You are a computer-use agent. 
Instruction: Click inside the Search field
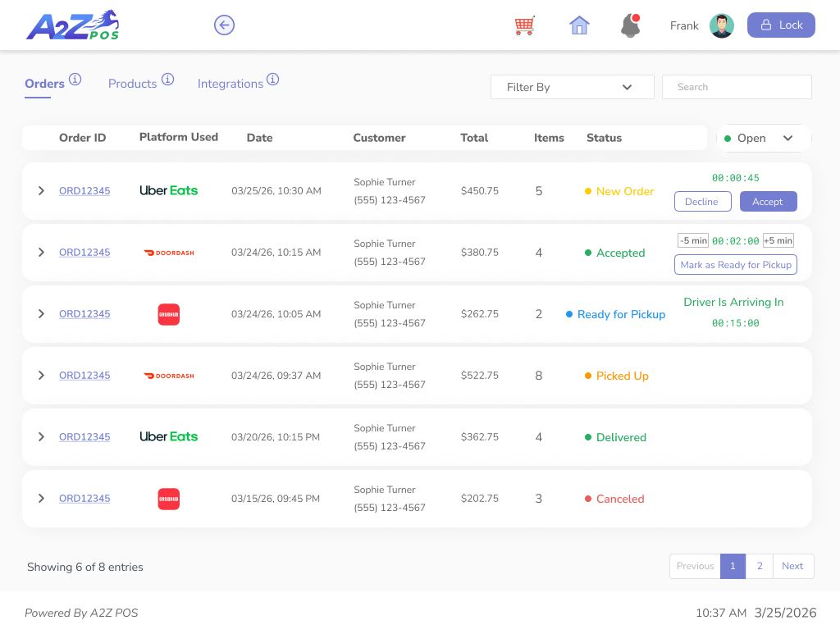coord(736,87)
